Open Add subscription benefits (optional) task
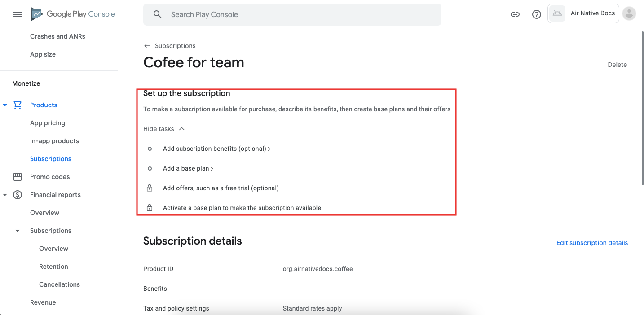644x315 pixels. click(x=216, y=149)
